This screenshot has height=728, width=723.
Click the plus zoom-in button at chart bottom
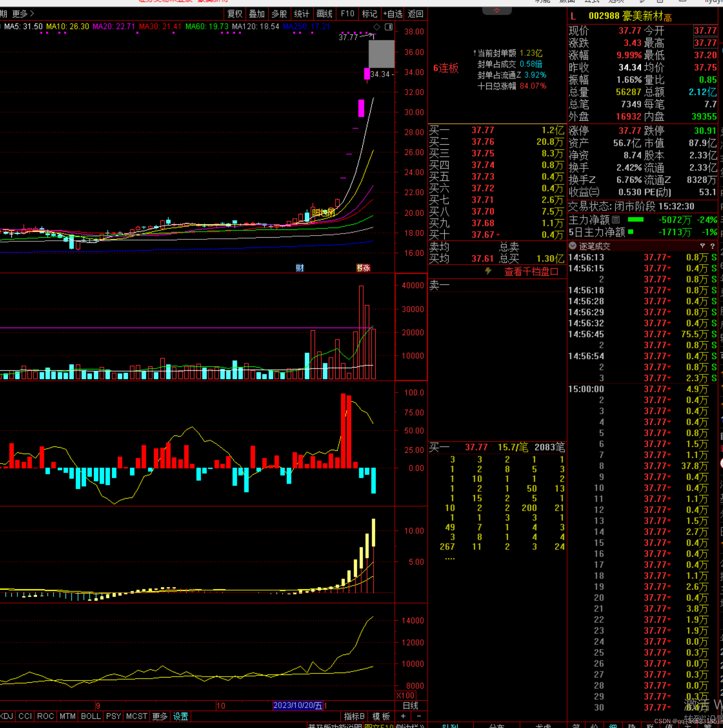tap(403, 716)
